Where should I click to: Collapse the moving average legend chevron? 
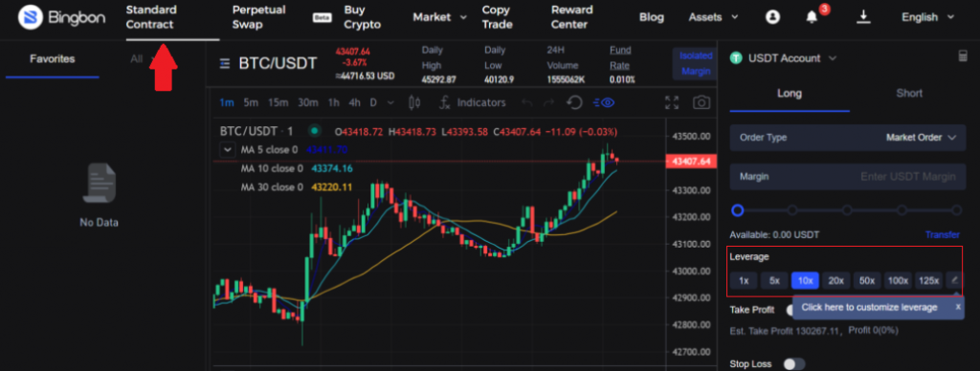[x=227, y=150]
